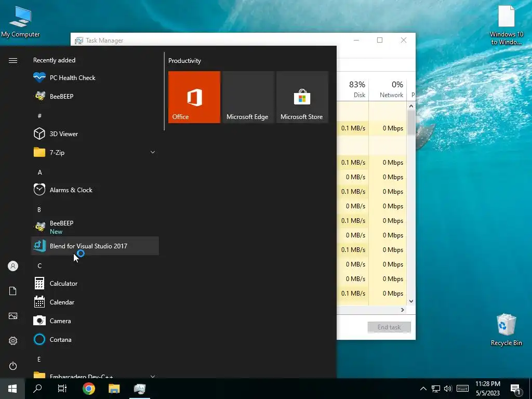
Task: Expand the 7-Zip folder chevron
Action: (153, 152)
